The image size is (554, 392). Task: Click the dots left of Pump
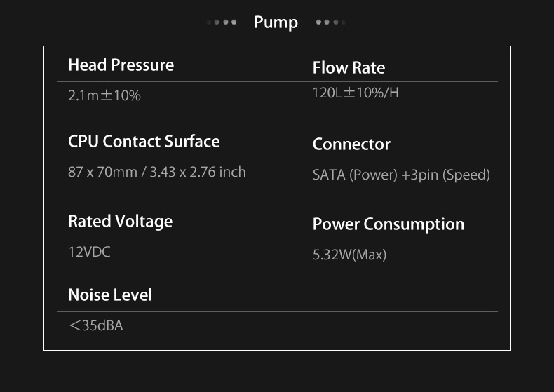point(222,22)
